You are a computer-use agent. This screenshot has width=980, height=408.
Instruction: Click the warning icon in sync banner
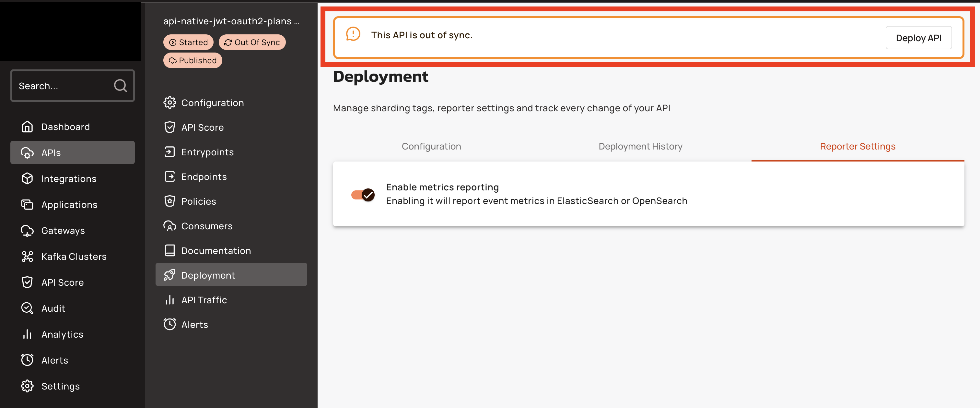pos(353,34)
